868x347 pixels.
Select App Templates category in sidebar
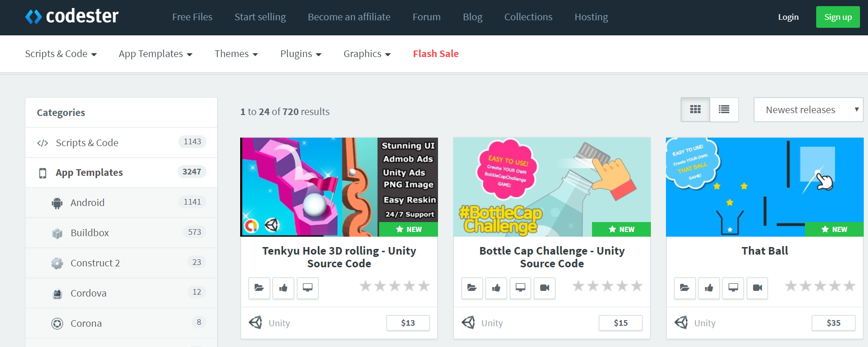click(x=122, y=173)
